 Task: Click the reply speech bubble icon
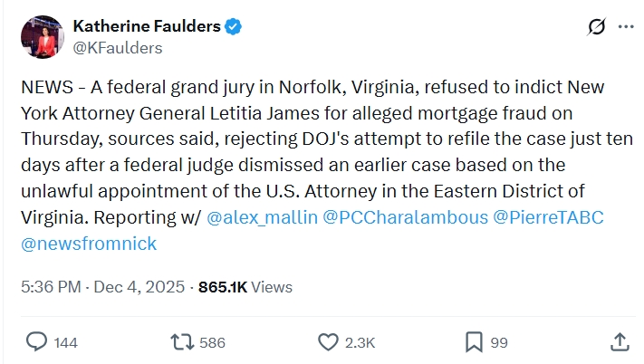click(x=37, y=342)
